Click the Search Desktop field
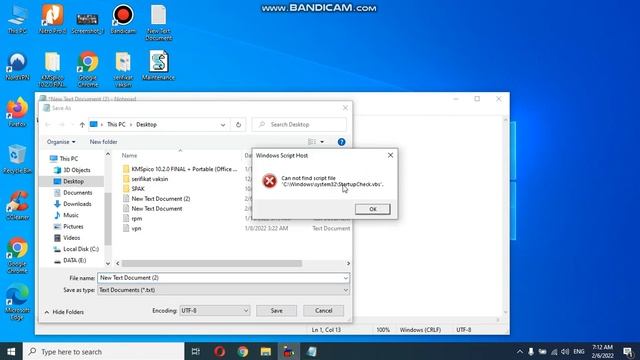This screenshot has width=640, height=360. (x=299, y=124)
